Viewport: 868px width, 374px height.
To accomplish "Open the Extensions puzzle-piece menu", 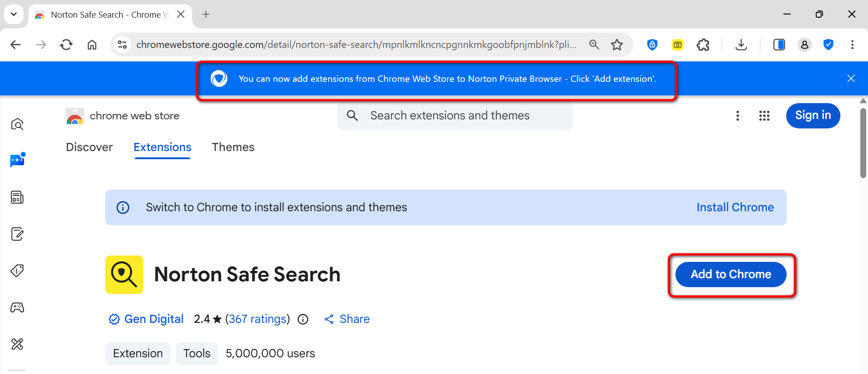I will click(x=703, y=45).
